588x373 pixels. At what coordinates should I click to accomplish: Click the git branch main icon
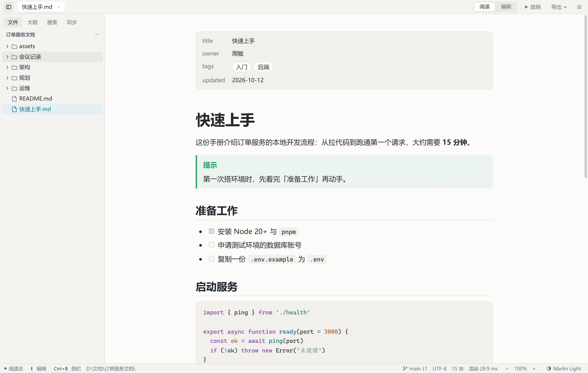tap(405, 368)
